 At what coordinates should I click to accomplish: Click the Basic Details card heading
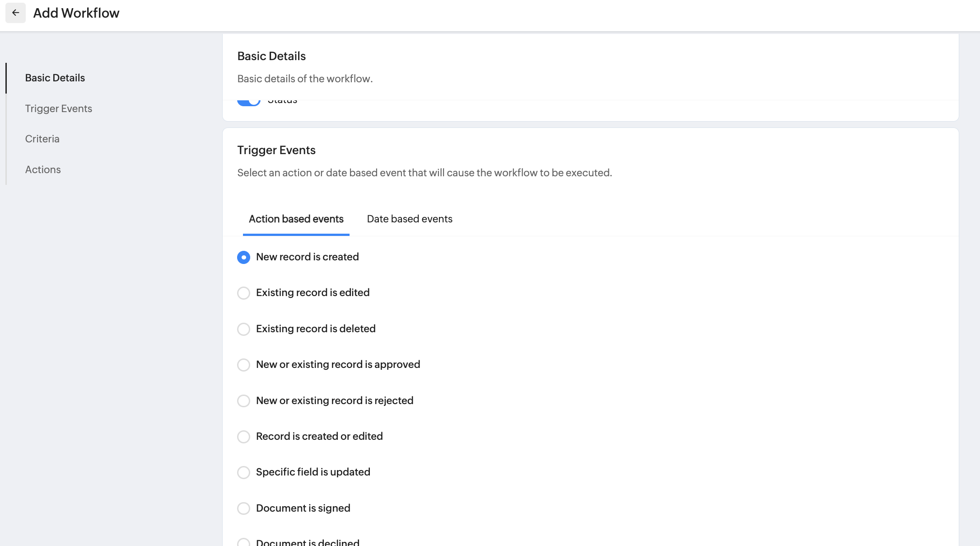271,56
